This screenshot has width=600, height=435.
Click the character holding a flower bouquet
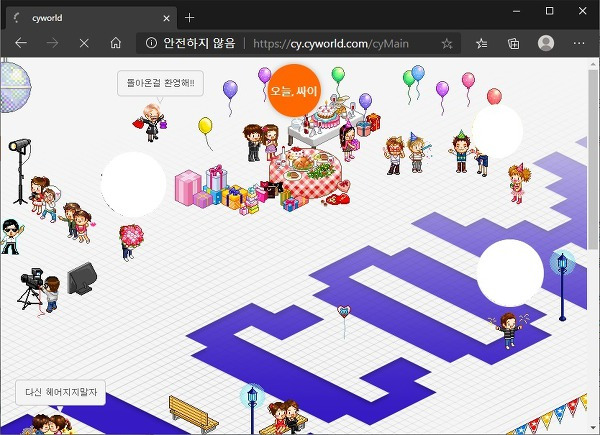(130, 243)
